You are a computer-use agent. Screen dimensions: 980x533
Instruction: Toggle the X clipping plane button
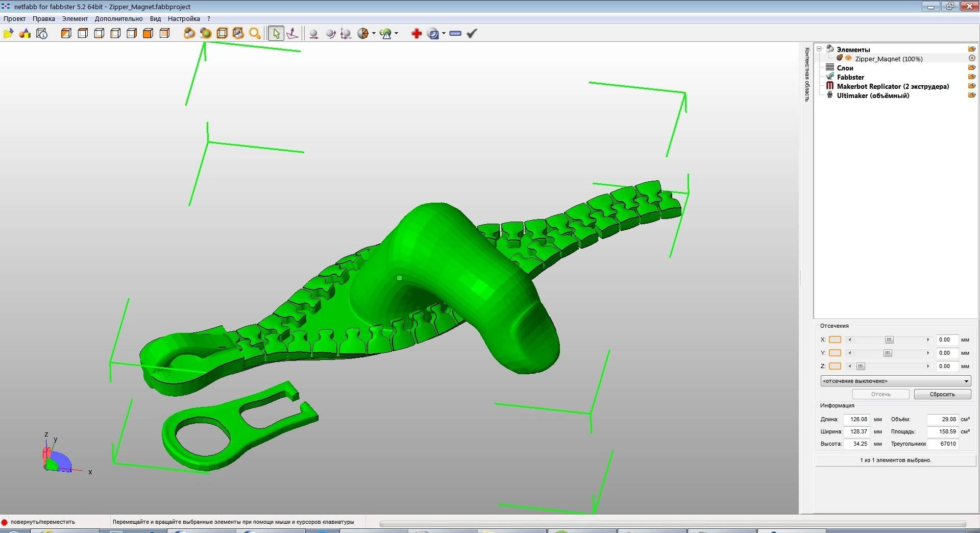tap(835, 340)
